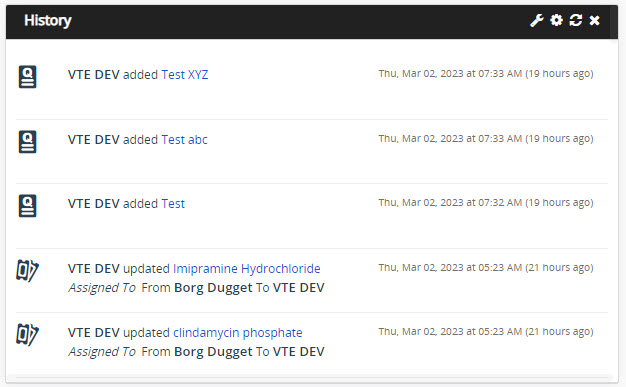Click Borg Dugget in the Imipramine entry
The height and width of the screenshot is (387, 626).
coord(213,288)
